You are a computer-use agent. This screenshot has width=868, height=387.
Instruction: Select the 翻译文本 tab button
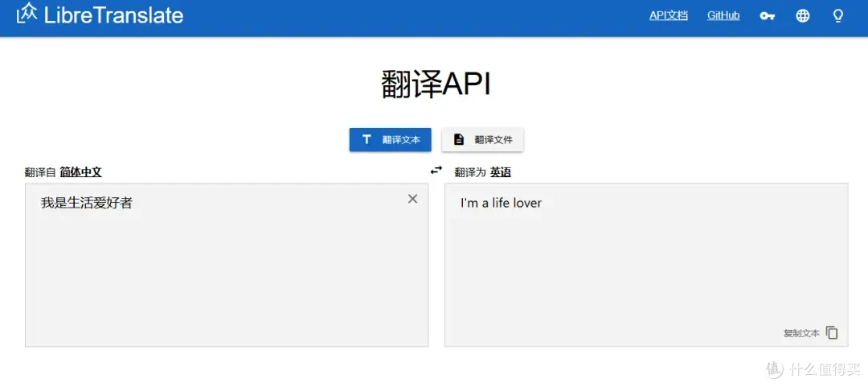pos(391,140)
